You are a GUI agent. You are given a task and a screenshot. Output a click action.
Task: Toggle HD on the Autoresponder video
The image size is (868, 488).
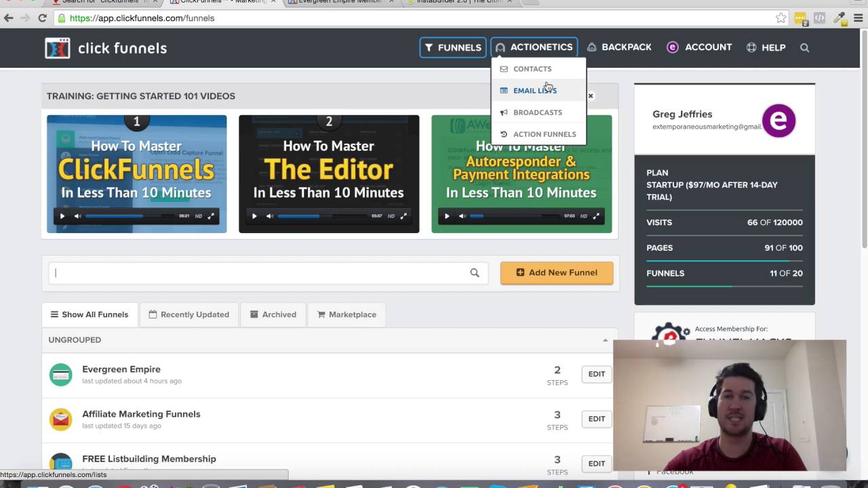583,216
